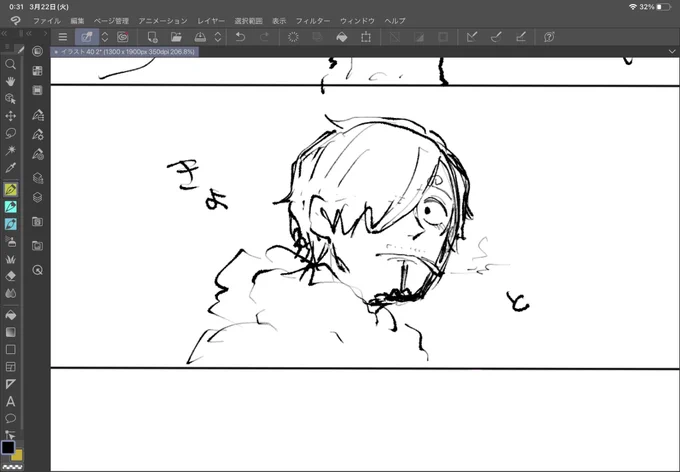
Task: Collapse the tool palette double-chevron
Action: pyautogui.click(x=4, y=33)
